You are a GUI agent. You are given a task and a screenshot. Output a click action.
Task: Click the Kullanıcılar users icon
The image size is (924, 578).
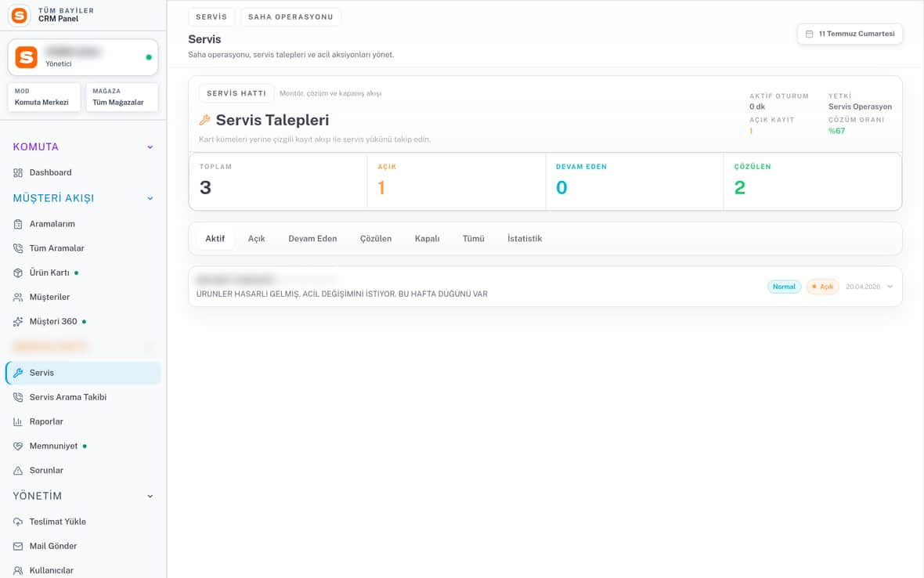point(18,570)
